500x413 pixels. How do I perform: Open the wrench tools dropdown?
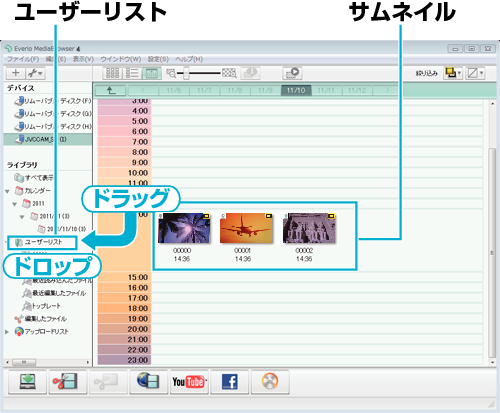tap(35, 73)
